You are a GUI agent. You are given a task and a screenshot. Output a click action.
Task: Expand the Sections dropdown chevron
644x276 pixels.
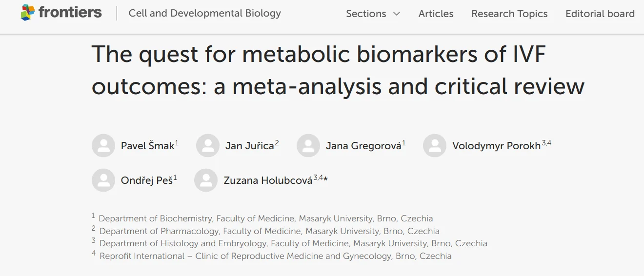pos(397,14)
